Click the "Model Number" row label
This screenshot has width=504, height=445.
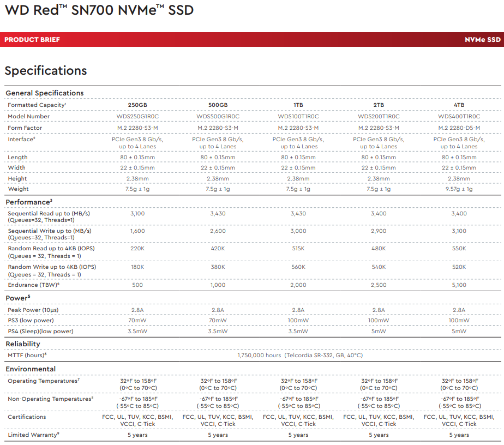[28, 116]
